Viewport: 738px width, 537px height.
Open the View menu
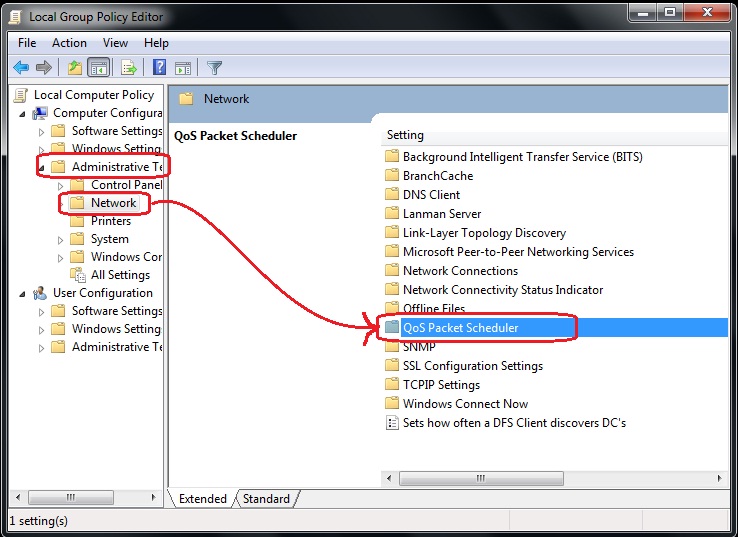tap(115, 43)
